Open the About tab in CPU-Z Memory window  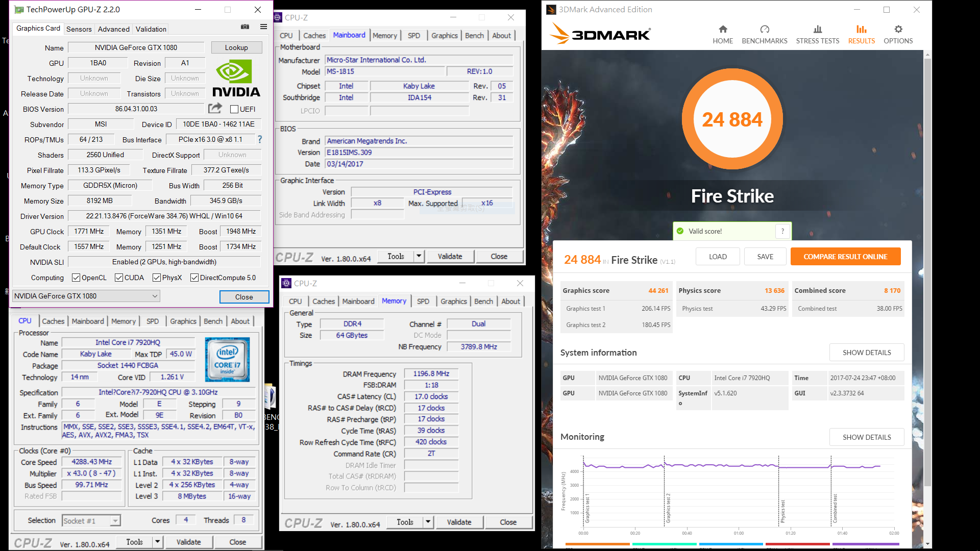[510, 301]
